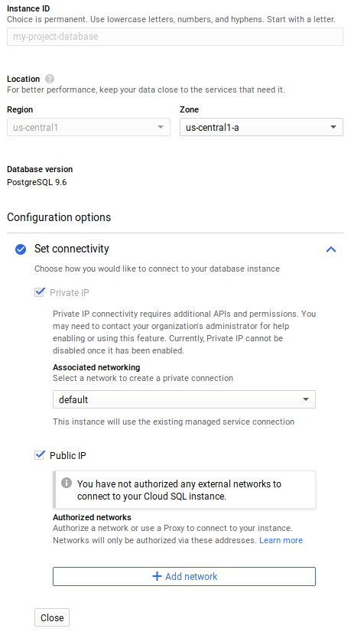This screenshot has width=364, height=635.
Task: Collapse Set connectivity with the up chevron
Action: [x=331, y=249]
